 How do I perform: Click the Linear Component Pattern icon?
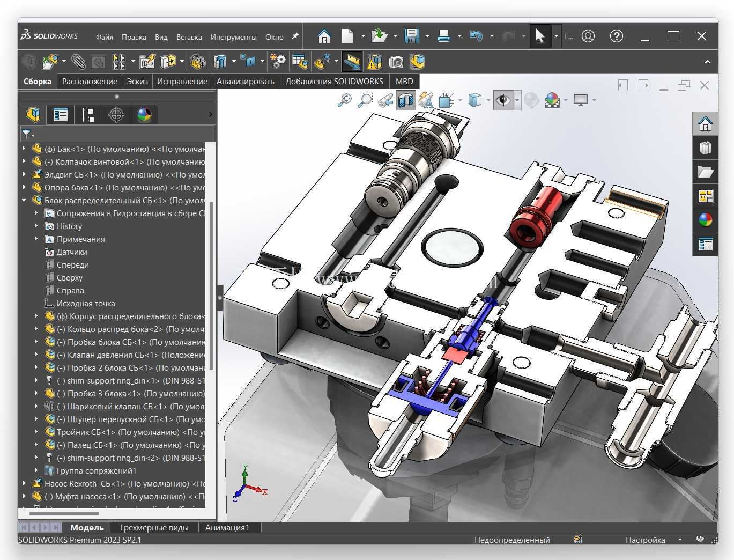(118, 62)
